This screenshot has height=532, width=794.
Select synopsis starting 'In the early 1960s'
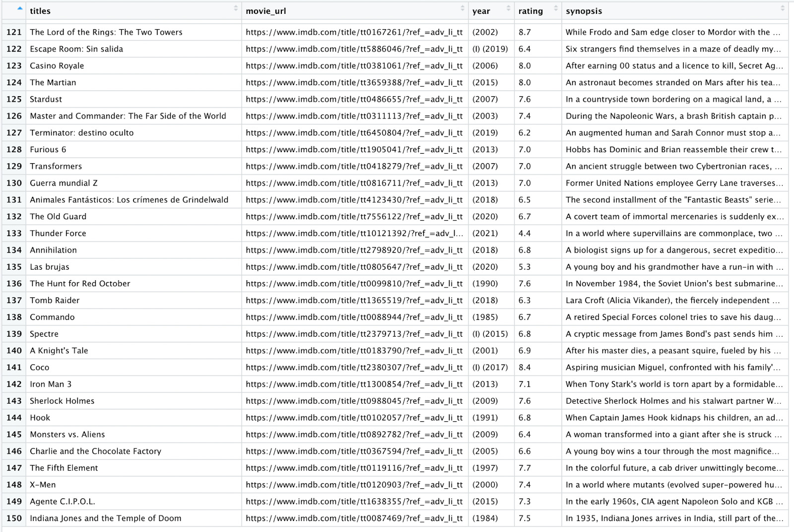pos(674,502)
